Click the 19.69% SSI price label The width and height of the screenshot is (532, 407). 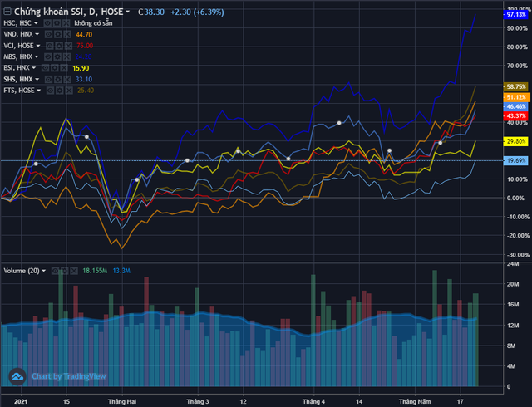click(515, 161)
